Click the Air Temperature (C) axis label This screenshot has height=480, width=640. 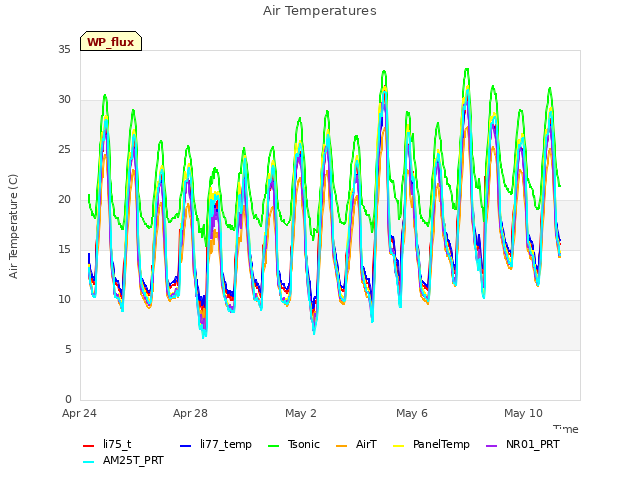(x=13, y=226)
